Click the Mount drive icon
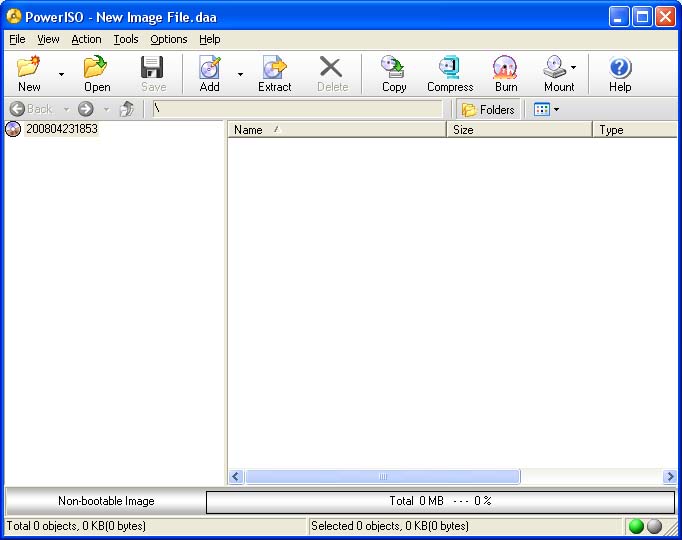This screenshot has height=540, width=682. click(555, 67)
